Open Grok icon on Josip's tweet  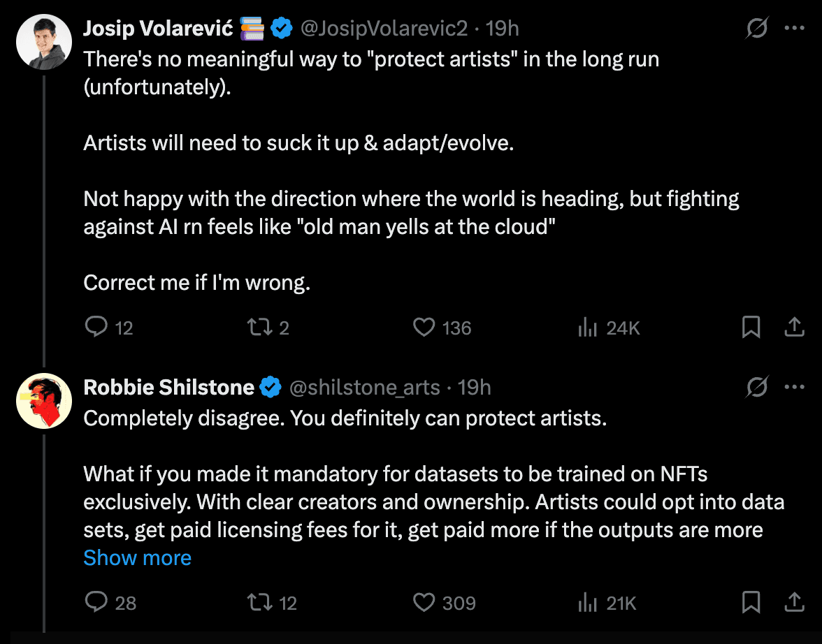tap(757, 29)
